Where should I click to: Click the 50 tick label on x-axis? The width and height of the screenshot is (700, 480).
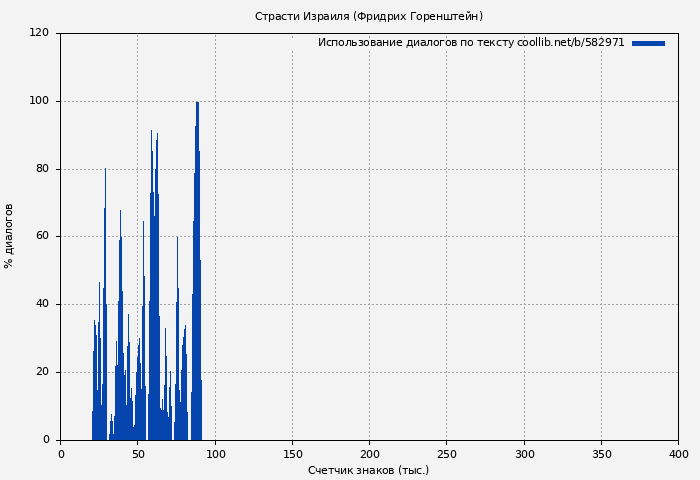pyautogui.click(x=138, y=454)
